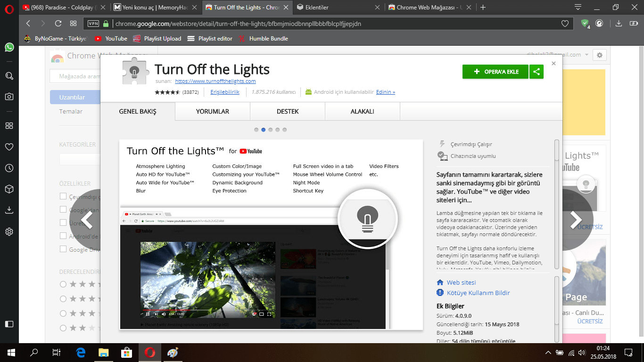Click the Edinin » Android link

pos(386,92)
